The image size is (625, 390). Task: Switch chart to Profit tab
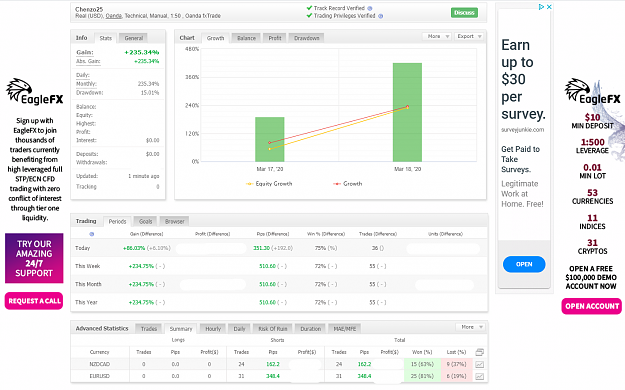(275, 38)
